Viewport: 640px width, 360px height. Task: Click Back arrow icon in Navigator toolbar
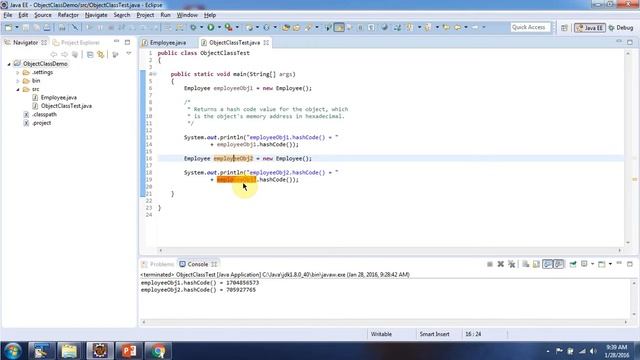coord(53,54)
